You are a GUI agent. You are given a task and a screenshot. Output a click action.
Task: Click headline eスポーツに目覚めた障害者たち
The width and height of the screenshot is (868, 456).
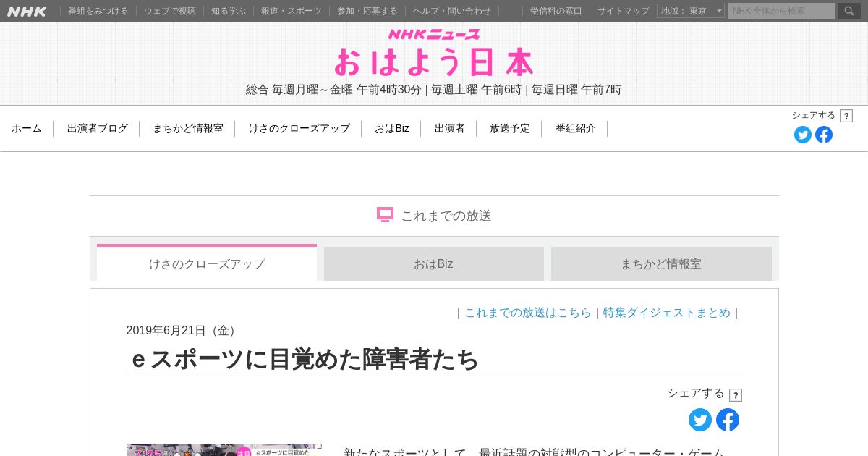pos(303,359)
